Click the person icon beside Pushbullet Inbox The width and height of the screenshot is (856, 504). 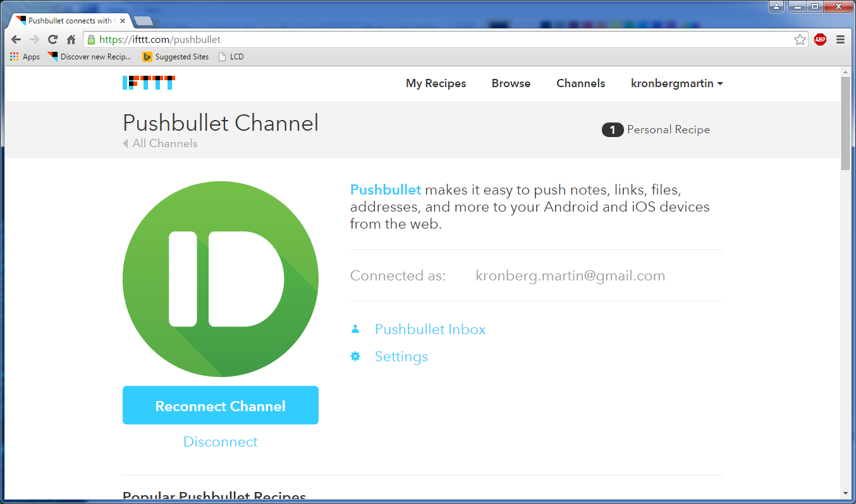(x=355, y=329)
